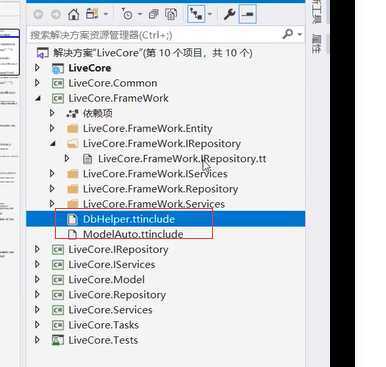Select the DbHelper.ttinclude file
This screenshot has width=386, height=367.
coord(129,219)
